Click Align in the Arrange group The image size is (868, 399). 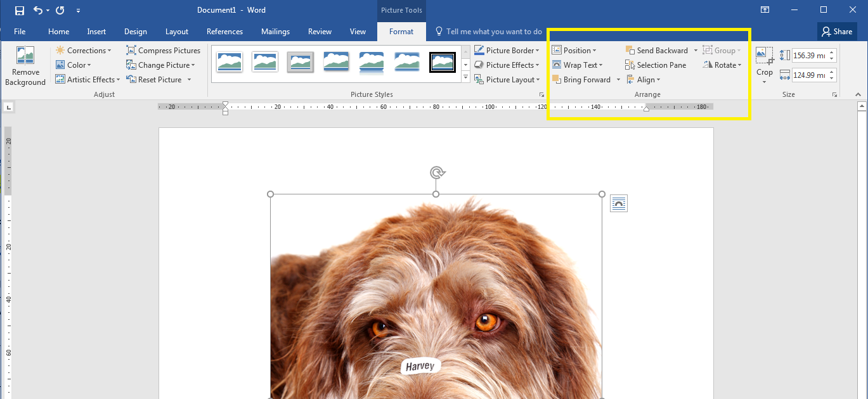coord(645,79)
